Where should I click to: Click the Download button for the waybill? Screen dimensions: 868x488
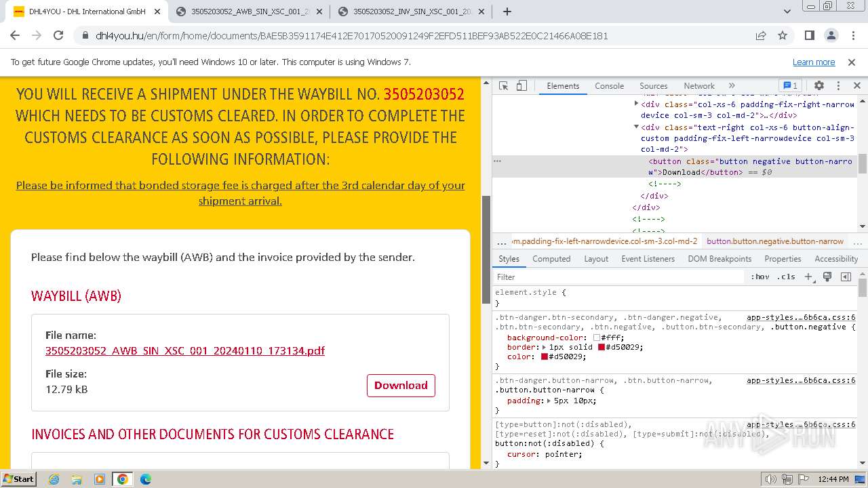click(401, 385)
